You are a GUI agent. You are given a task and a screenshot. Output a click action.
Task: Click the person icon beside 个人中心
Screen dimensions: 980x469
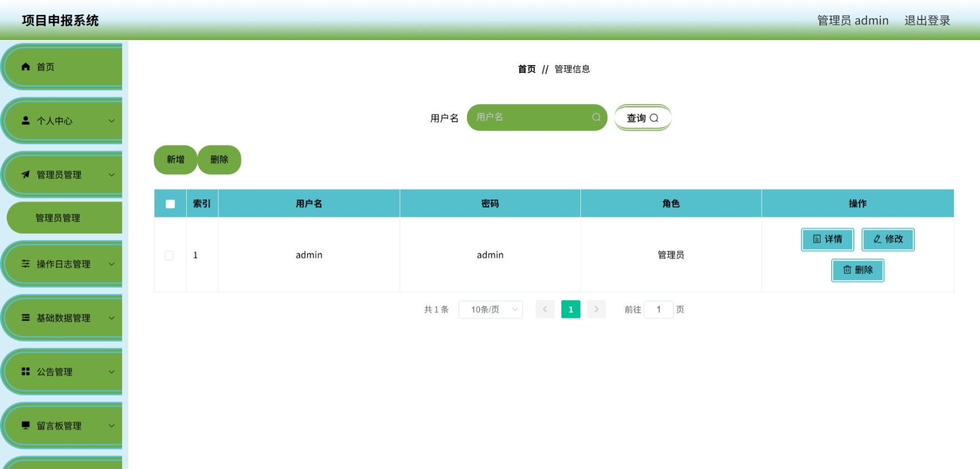(x=26, y=121)
